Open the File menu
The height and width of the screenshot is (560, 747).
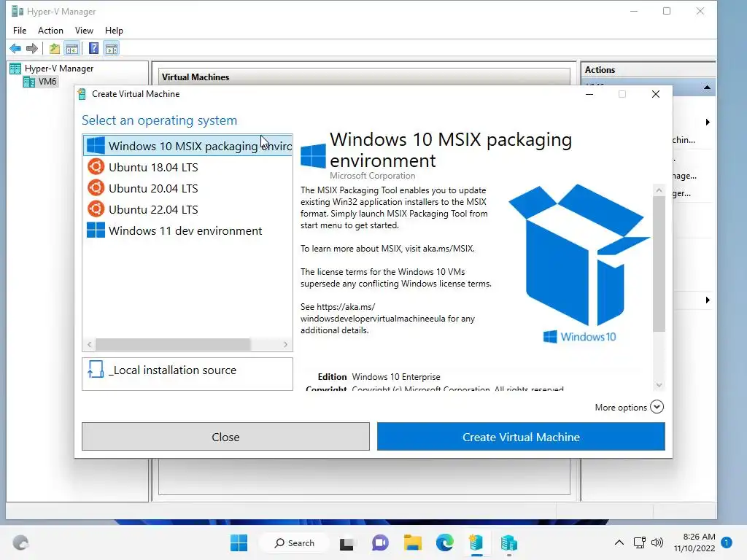[20, 31]
